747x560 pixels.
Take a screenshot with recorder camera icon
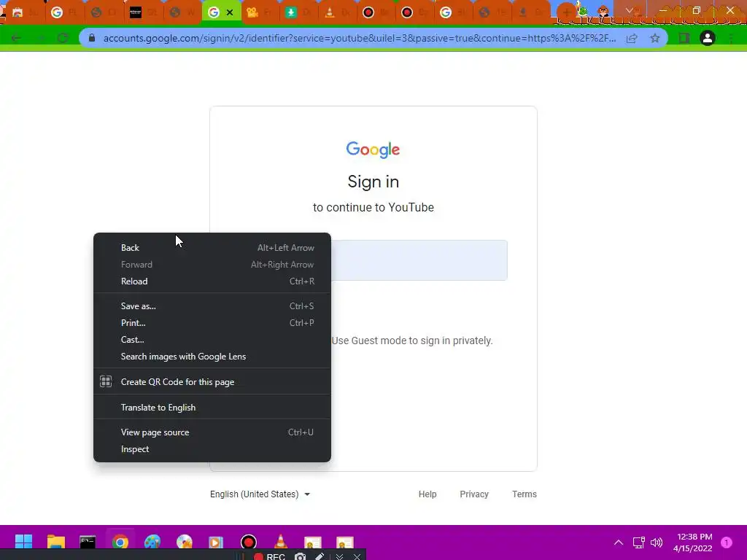point(300,556)
